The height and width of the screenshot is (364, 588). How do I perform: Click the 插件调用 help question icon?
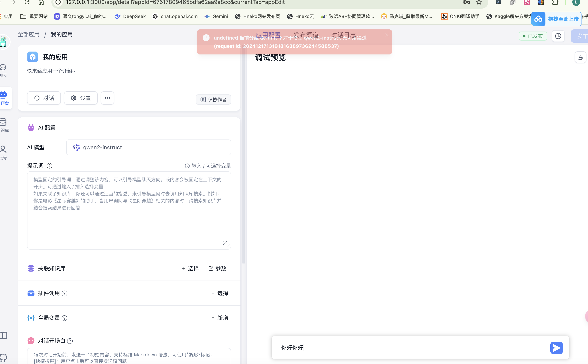[64, 293]
